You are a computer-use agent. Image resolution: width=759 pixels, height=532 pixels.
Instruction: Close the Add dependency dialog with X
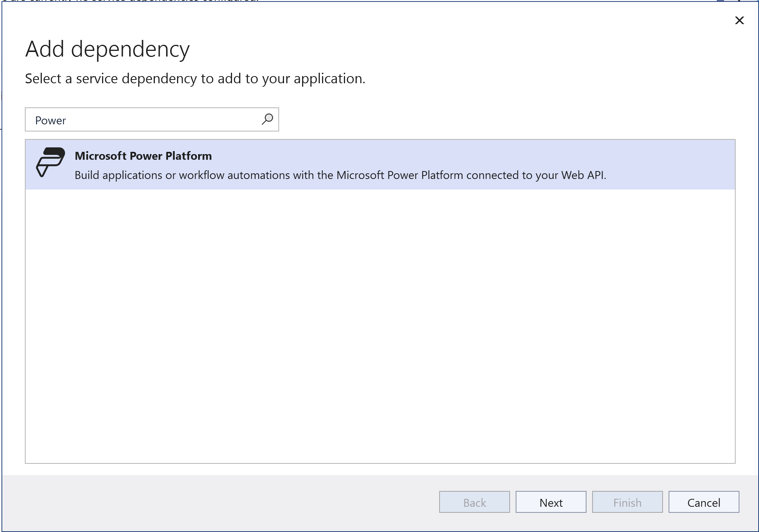pos(739,20)
